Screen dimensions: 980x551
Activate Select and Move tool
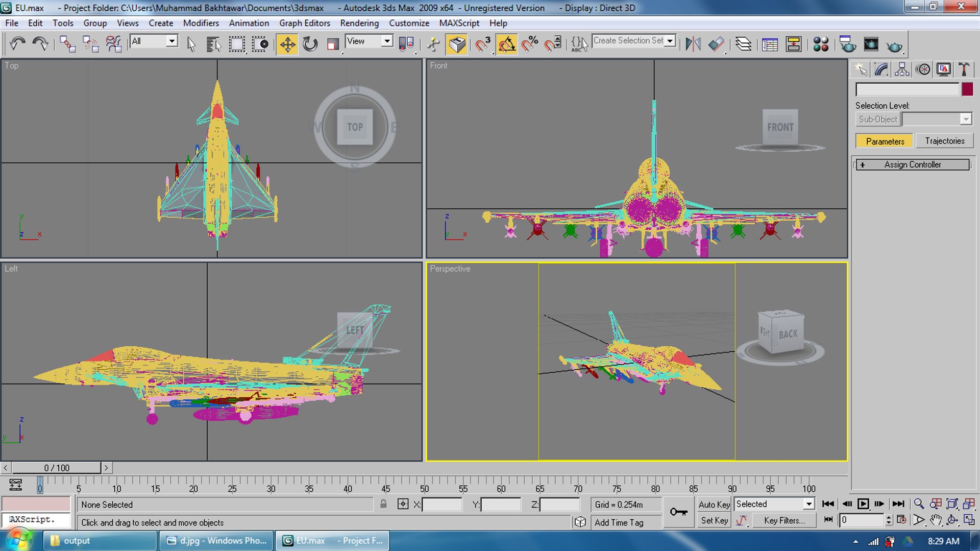coord(287,44)
